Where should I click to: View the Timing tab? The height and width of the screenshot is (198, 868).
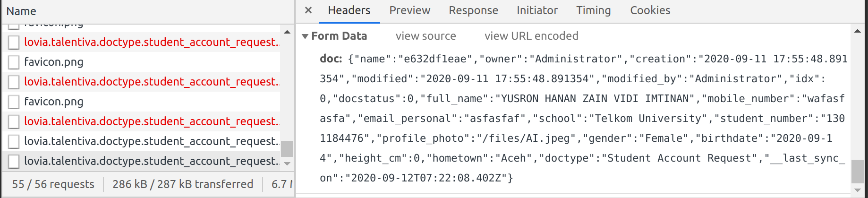point(593,10)
